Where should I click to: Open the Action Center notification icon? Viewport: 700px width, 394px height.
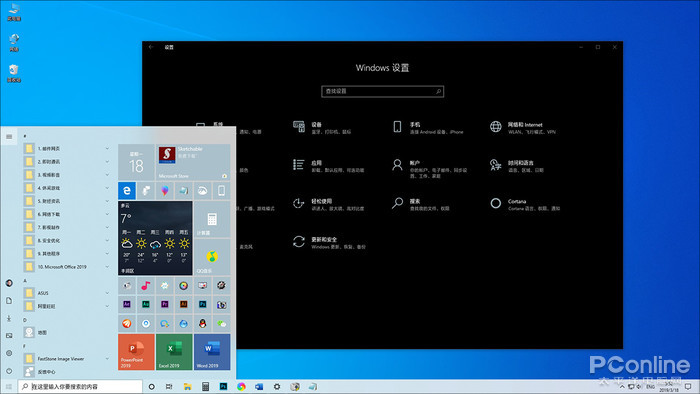688,387
